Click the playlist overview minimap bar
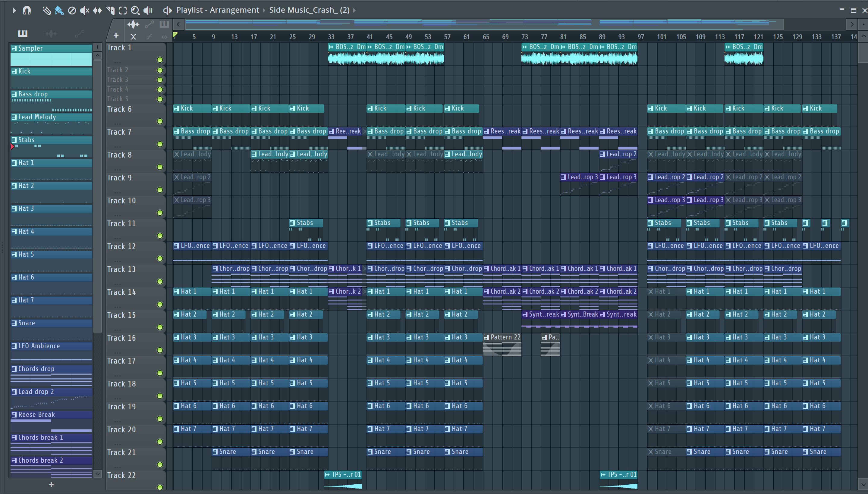The height and width of the screenshot is (494, 868). [x=484, y=24]
